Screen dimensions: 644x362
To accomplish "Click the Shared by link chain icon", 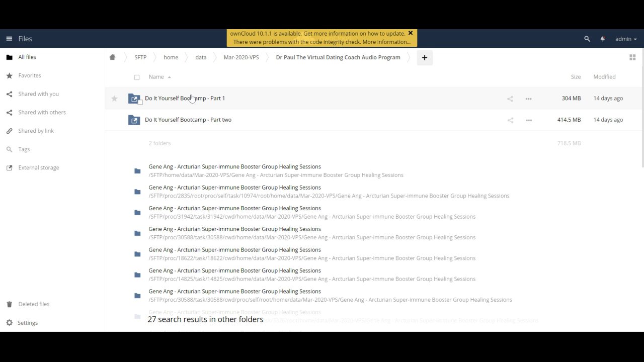I will [x=9, y=131].
